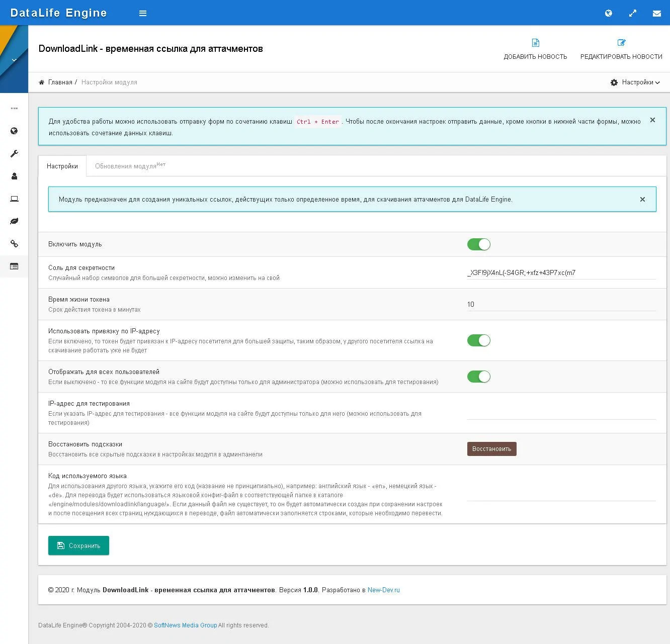Switch to the Настройки tab
This screenshot has width=670, height=644.
coord(62,166)
